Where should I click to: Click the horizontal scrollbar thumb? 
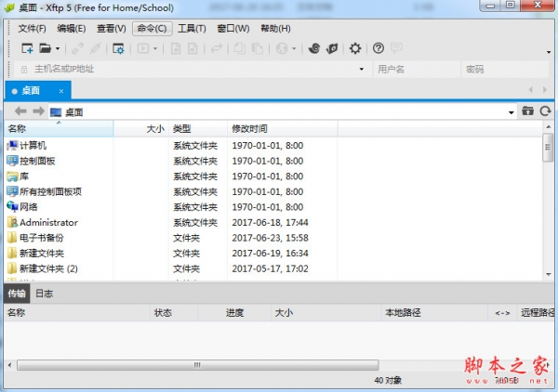[x=198, y=365]
